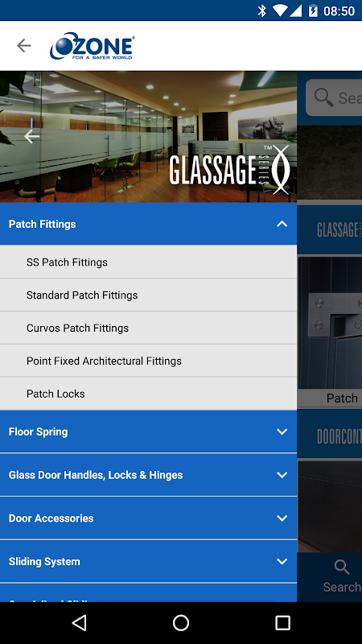Screen dimensions: 362x644
Task: Select SS Patch Fittings
Action: click(x=148, y=262)
